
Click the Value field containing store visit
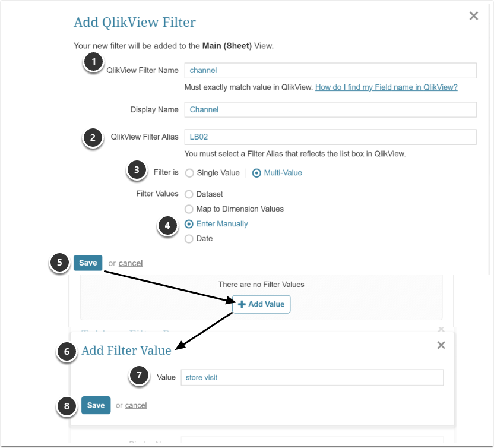coord(312,377)
